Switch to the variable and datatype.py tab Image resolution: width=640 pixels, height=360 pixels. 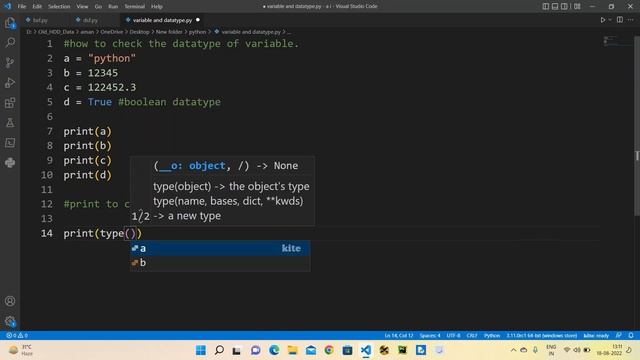[x=162, y=20]
